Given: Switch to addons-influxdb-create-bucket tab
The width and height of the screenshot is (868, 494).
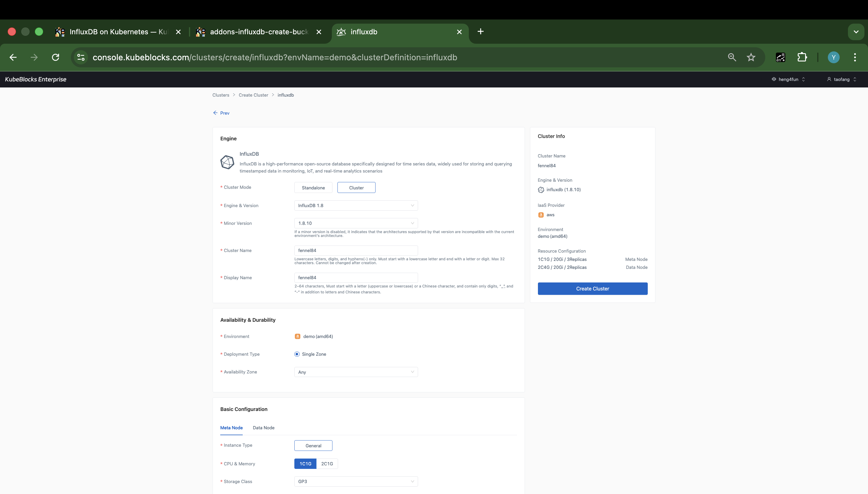Looking at the screenshot, I should (x=259, y=32).
